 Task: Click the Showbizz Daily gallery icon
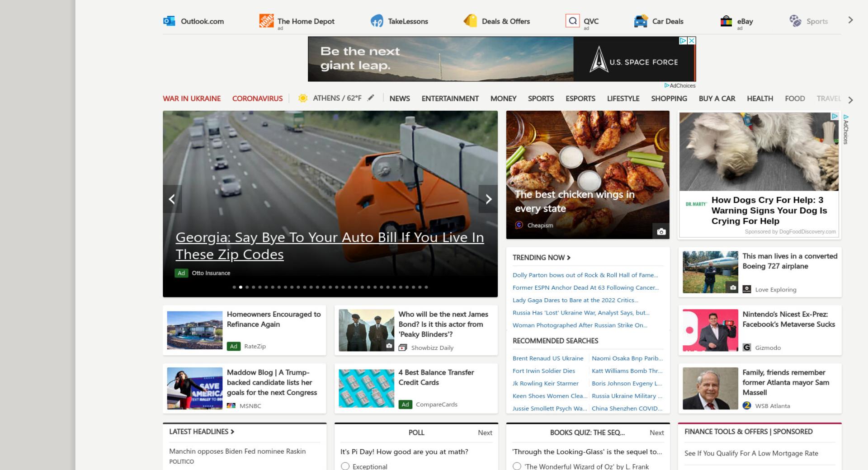[403, 348]
